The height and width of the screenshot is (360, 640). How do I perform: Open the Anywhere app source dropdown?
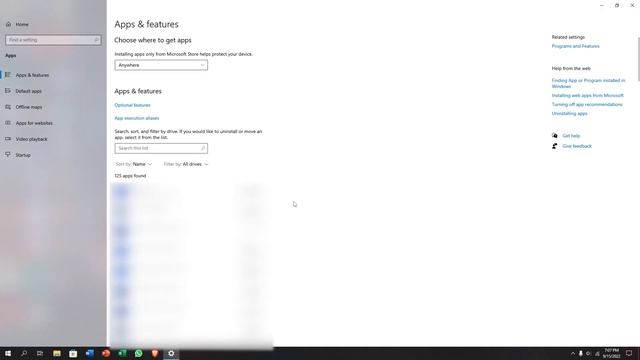[x=161, y=65]
